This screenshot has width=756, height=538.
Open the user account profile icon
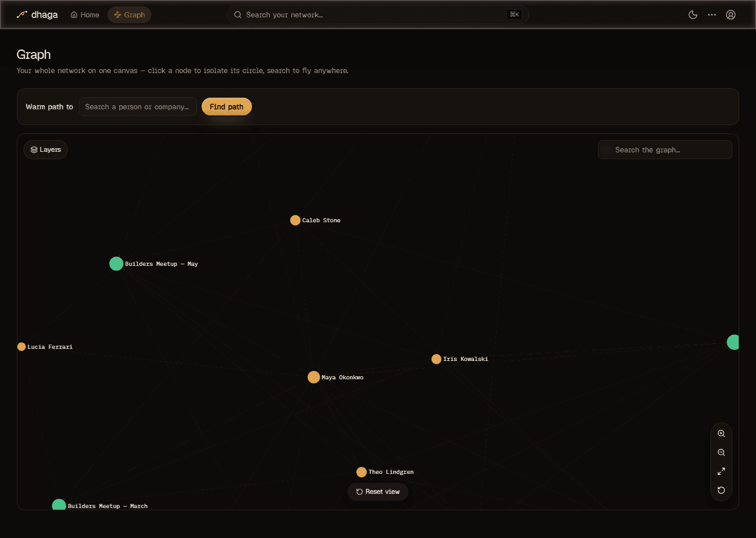click(731, 15)
